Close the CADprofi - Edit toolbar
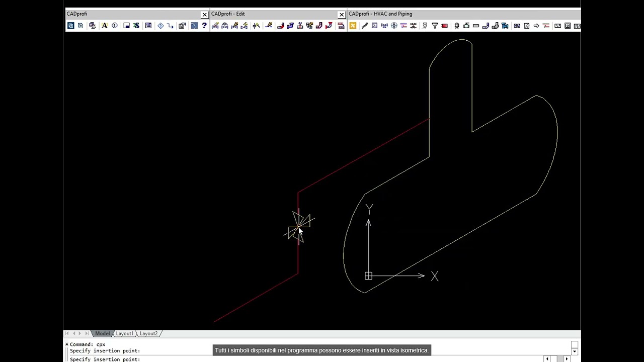Viewport: 644px width, 362px height. click(342, 14)
